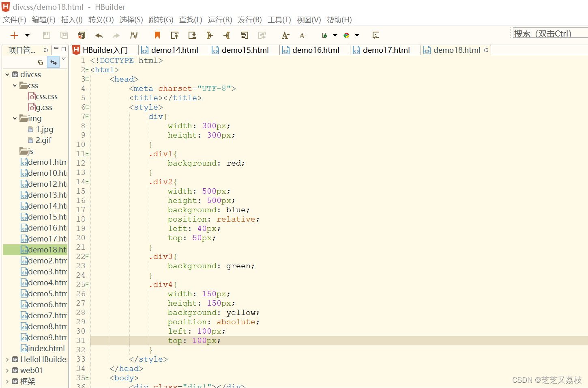Open the 转义(O) menu
This screenshot has width=588, height=388.
click(x=101, y=20)
